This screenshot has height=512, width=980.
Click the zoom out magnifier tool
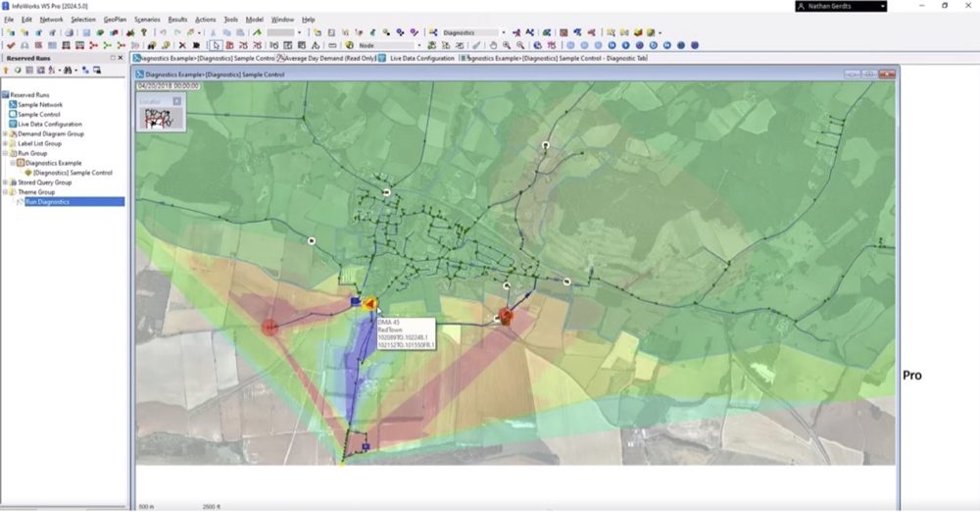click(519, 45)
